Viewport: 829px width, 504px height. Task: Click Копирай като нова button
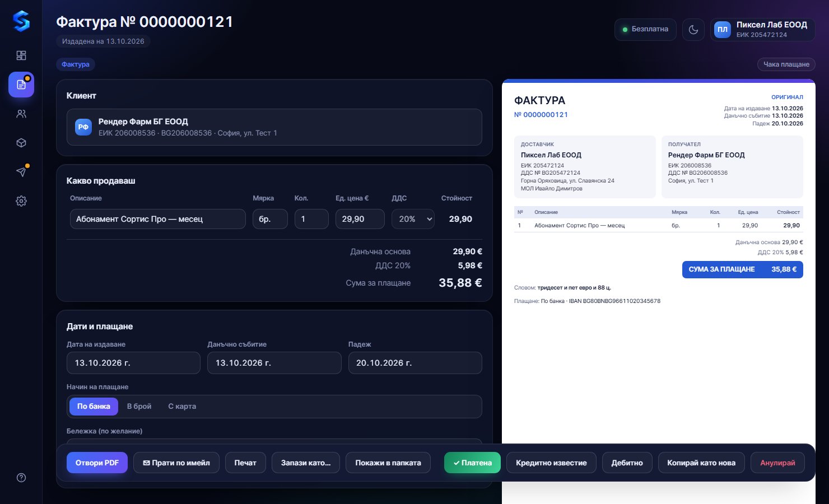point(701,463)
